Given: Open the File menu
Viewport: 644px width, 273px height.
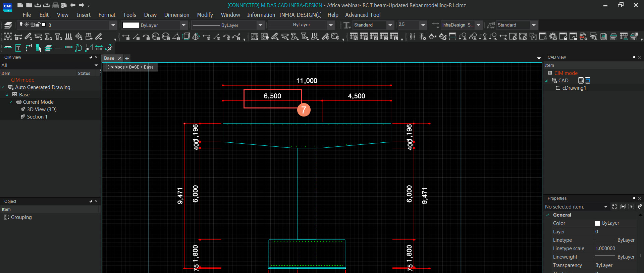Looking at the screenshot, I should coord(26,15).
